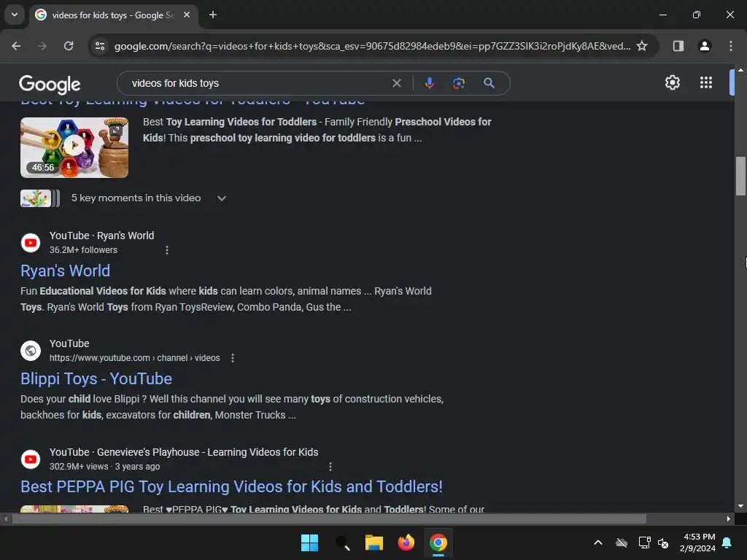
Task: Open key moments preview thumbnail
Action: point(40,198)
